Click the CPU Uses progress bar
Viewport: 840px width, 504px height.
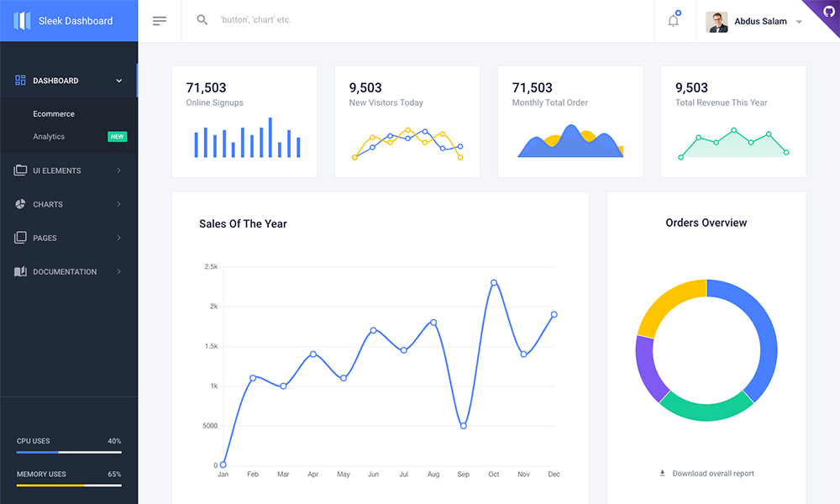point(69,452)
